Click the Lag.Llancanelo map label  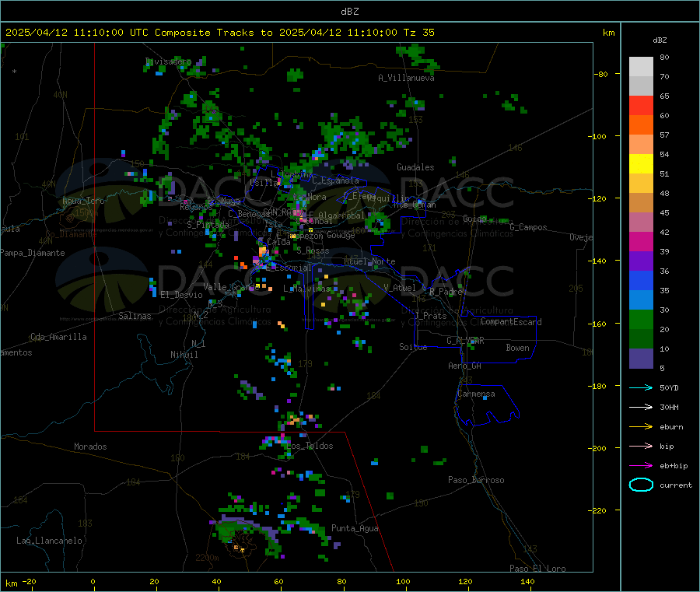(x=49, y=541)
